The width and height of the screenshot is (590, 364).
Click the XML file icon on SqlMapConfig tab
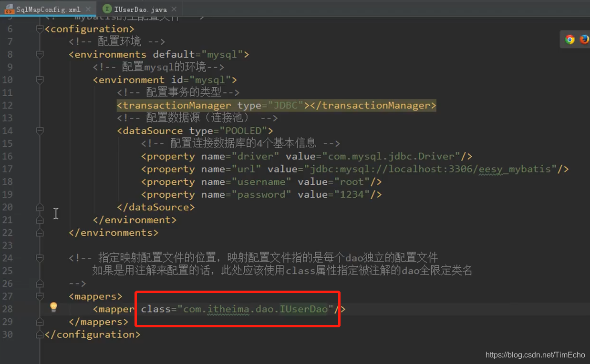9,9
